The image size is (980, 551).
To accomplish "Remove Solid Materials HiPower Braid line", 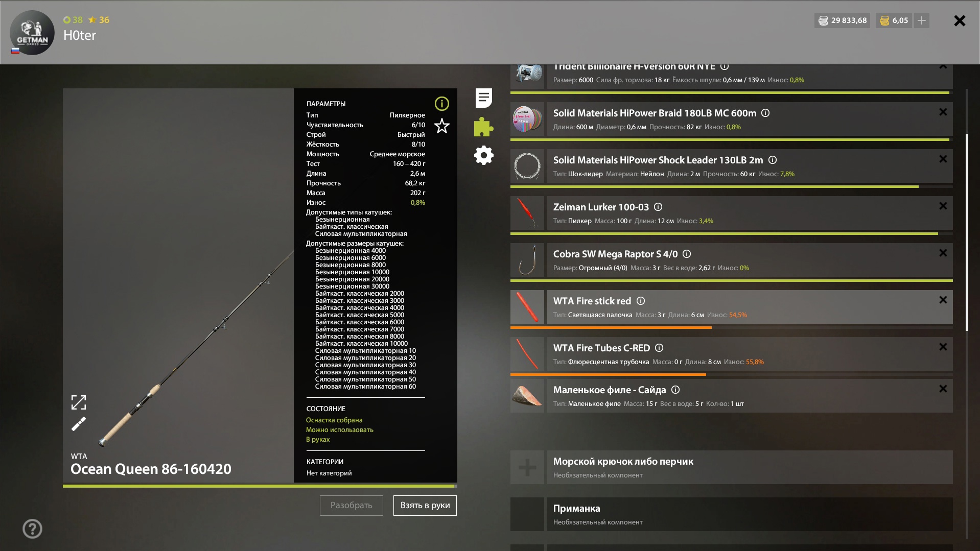I will click(x=943, y=112).
